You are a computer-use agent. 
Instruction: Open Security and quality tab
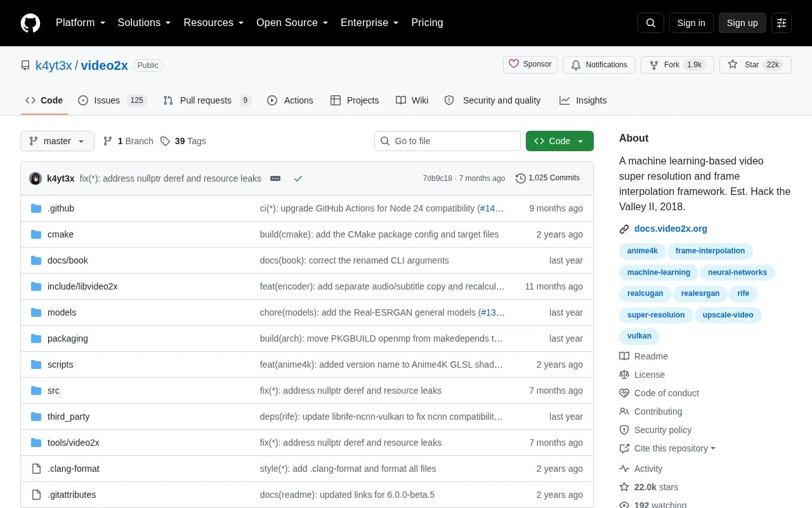coord(492,100)
